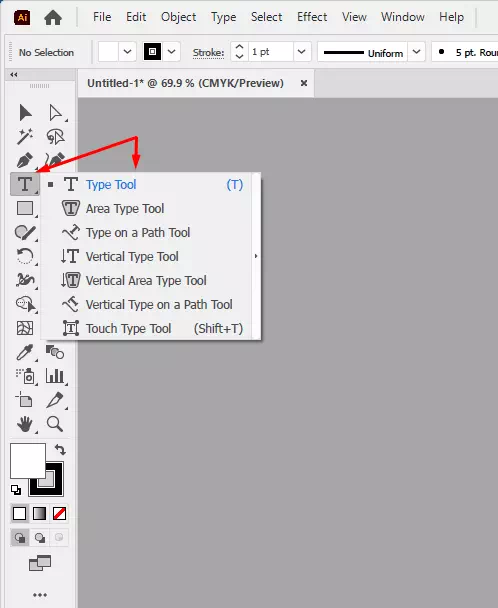498x608 pixels.
Task: Select the Hand tool
Action: click(25, 424)
